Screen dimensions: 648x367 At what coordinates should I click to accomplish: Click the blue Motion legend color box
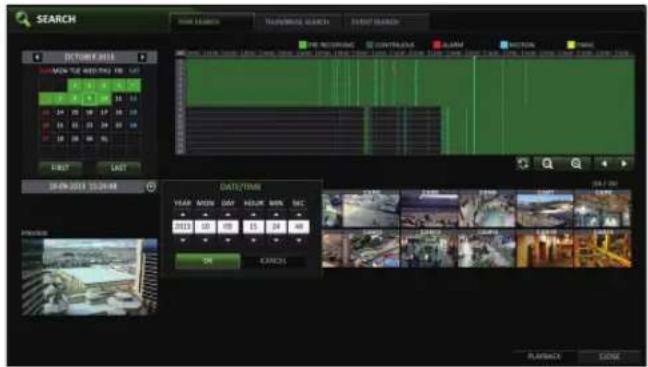pyautogui.click(x=504, y=45)
